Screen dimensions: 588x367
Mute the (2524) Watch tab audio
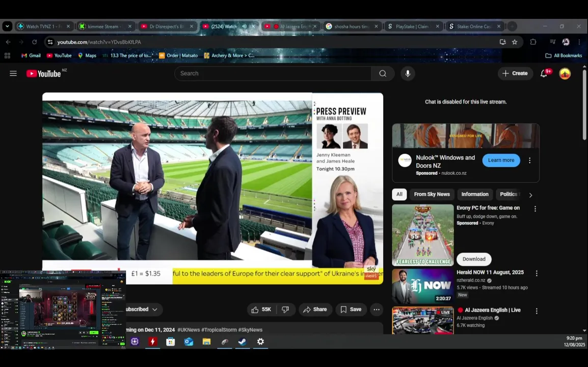coord(245,27)
